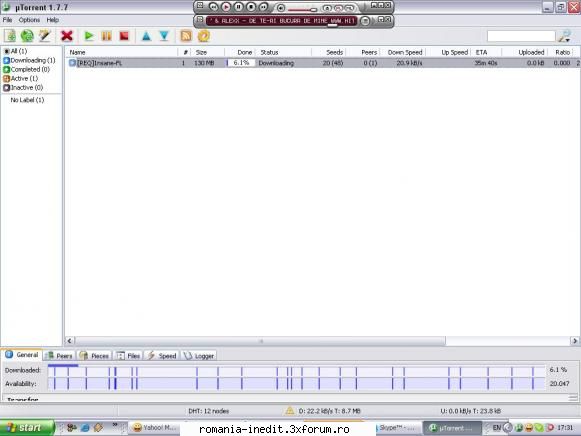
Task: Click the status bar warning triangle icon
Action: (x=289, y=410)
